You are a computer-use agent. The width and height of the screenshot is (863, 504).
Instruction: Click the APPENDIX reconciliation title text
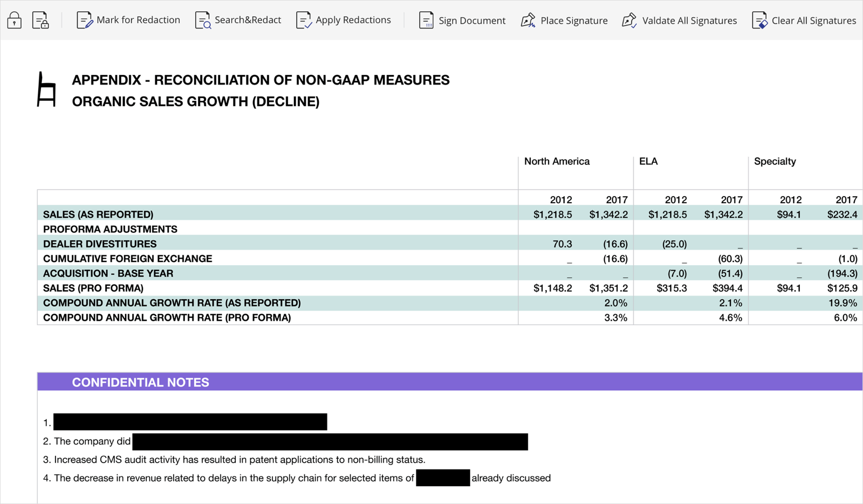pyautogui.click(x=261, y=80)
